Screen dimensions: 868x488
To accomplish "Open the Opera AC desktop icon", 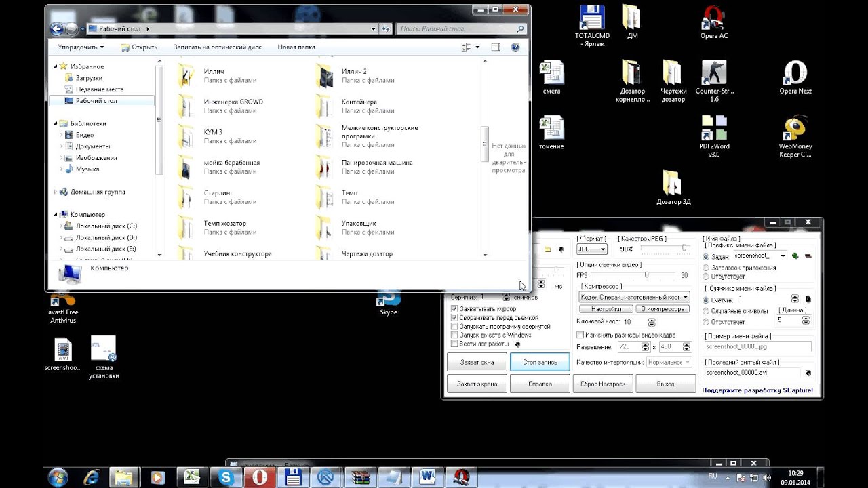I will (714, 22).
